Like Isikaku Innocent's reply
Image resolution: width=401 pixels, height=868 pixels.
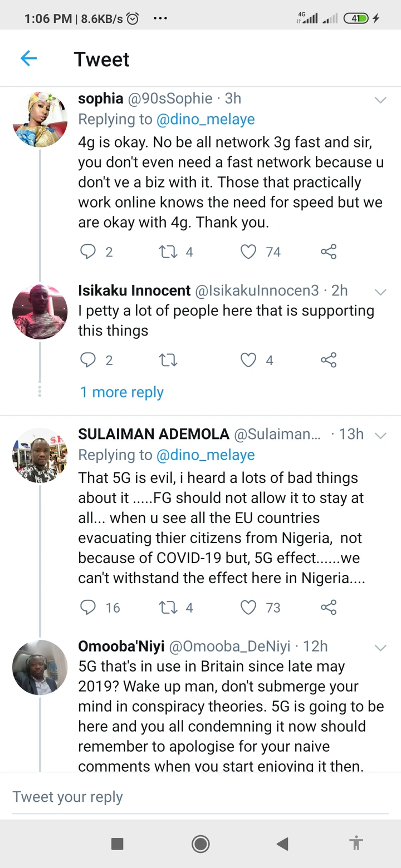pos(248,360)
